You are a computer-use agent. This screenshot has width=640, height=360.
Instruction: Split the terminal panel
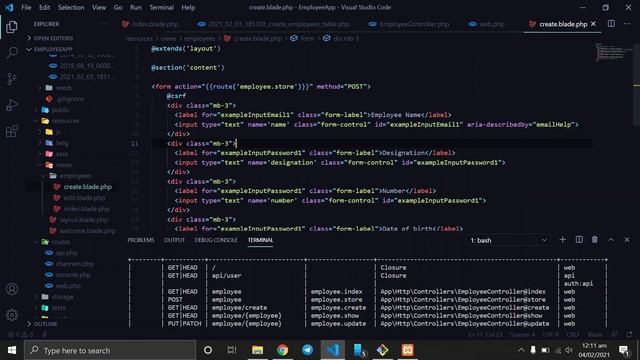pyautogui.click(x=579, y=240)
